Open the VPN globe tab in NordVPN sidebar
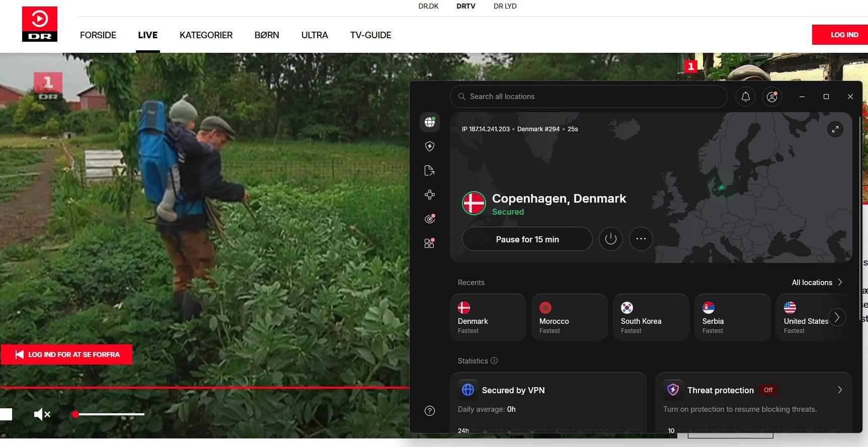Screen dimensions: 868x447 (x=430, y=122)
